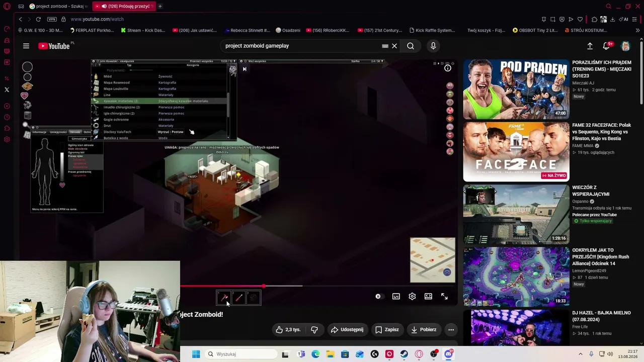Open the 'Kick Raffle System' bookmark
This screenshot has height=362, width=644.
pos(432,30)
